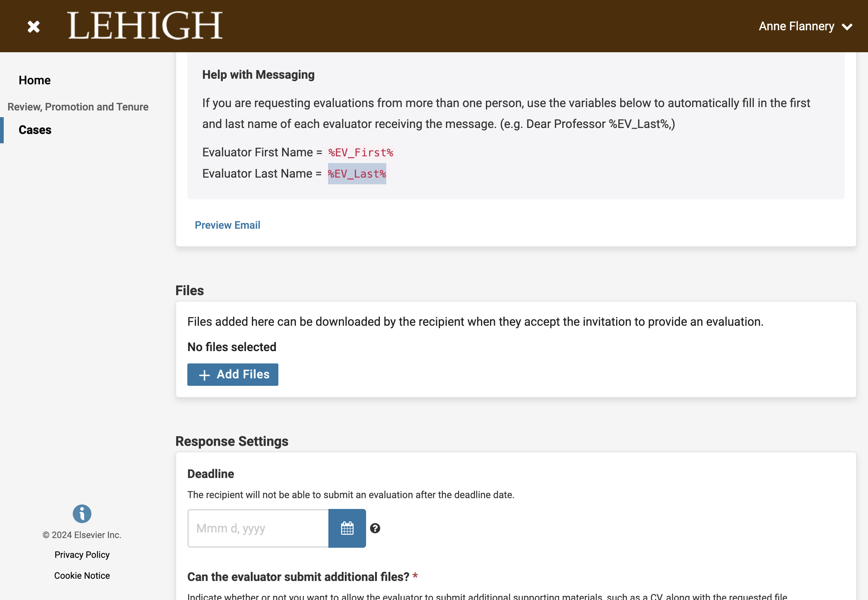Click the Files section heading
This screenshot has width=868, height=600.
[x=190, y=291]
